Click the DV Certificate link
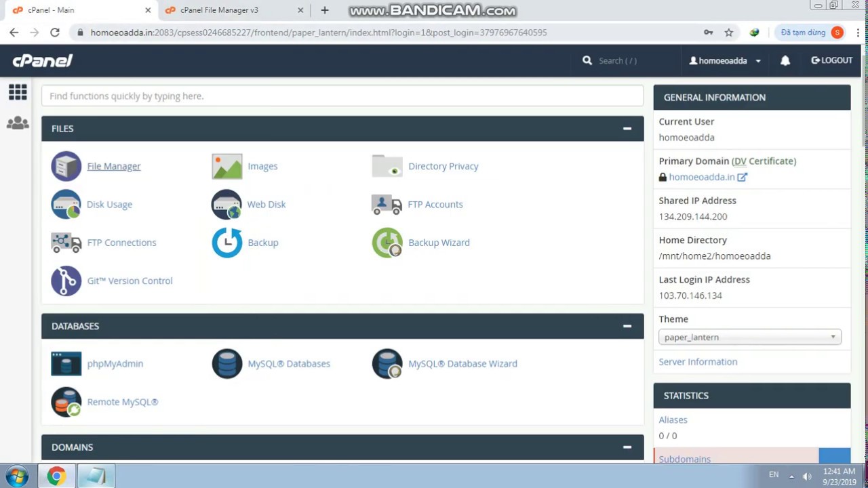Screen dimensions: 868x488 (764, 161)
